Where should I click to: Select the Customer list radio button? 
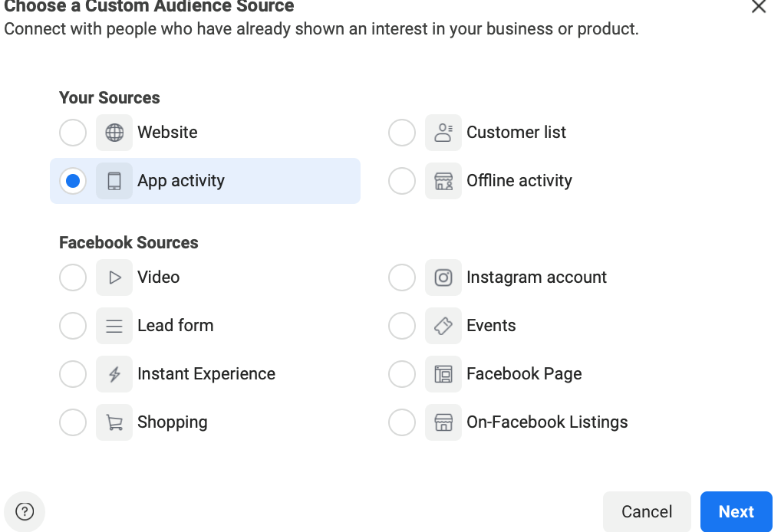coord(402,132)
